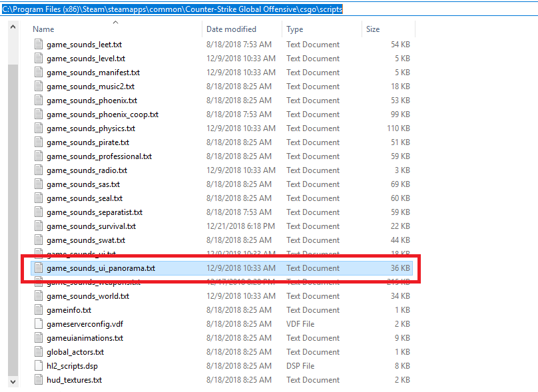Image resolution: width=538 pixels, height=392 pixels.
Task: Click the csgo\scripts path address bar
Action: (269, 9)
